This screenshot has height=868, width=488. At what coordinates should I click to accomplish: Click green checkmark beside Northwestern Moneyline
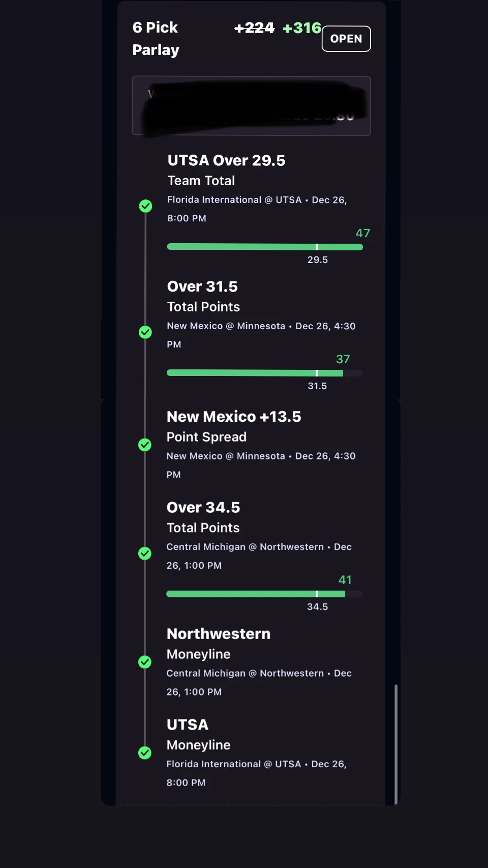[145, 662]
